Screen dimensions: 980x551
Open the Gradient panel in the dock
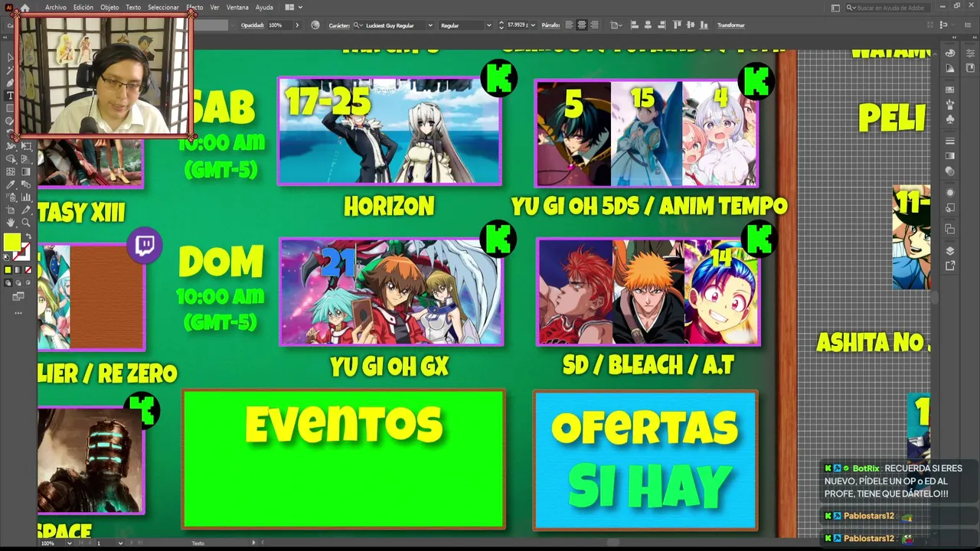950,156
